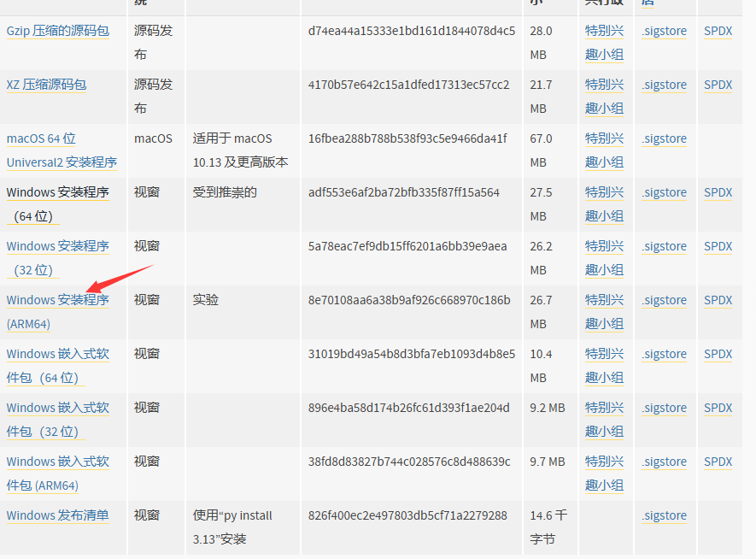Select MD5 hash 5a78eac7ef9db15ff6201a6bb39e9aea

[407, 246]
